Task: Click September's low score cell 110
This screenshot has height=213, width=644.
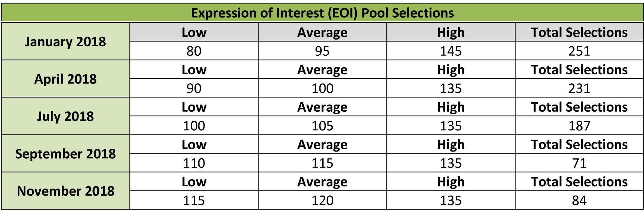Action: tap(194, 163)
